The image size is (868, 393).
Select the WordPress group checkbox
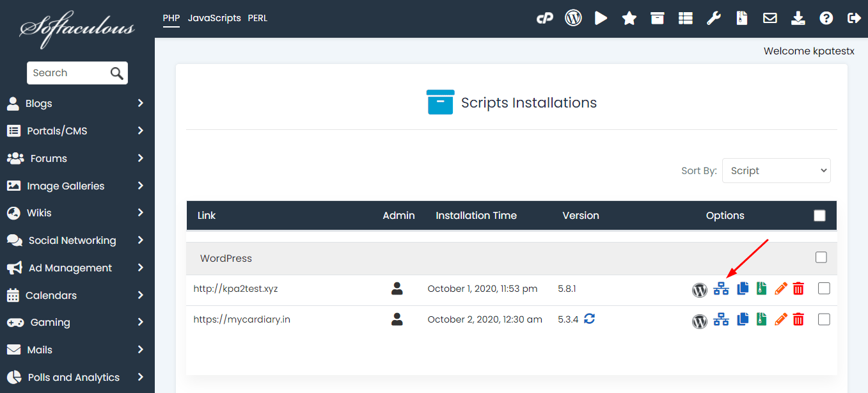[821, 257]
